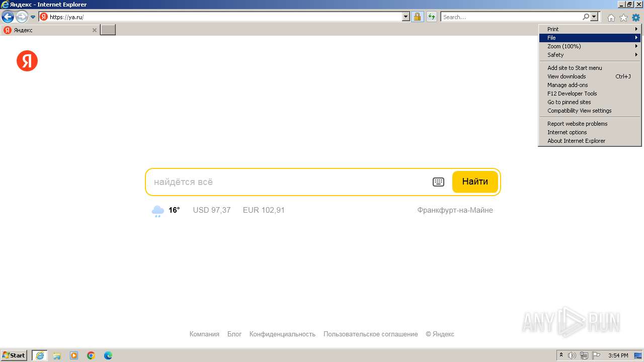Show hidden tray icons arrow
644x362 pixels.
click(x=561, y=355)
